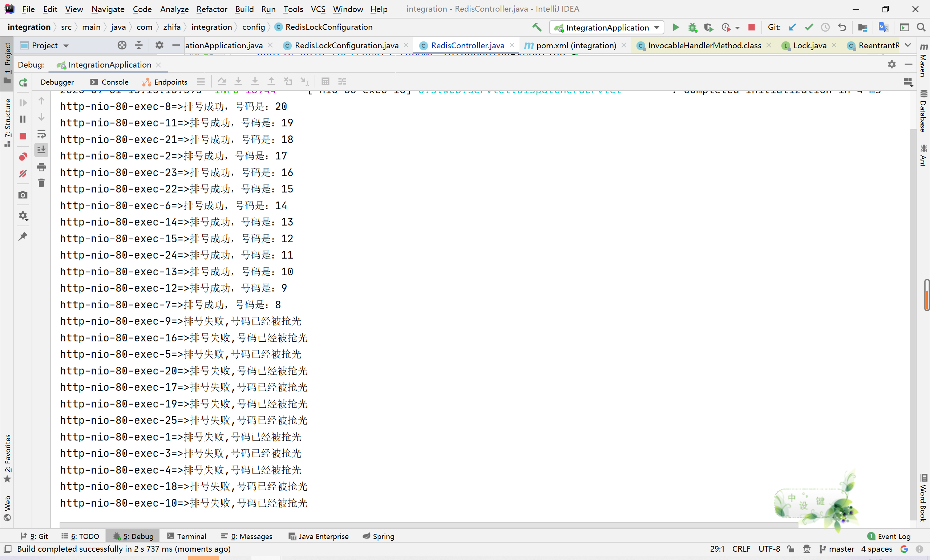Pause the running program in debugger
The height and width of the screenshot is (560, 930).
click(23, 119)
